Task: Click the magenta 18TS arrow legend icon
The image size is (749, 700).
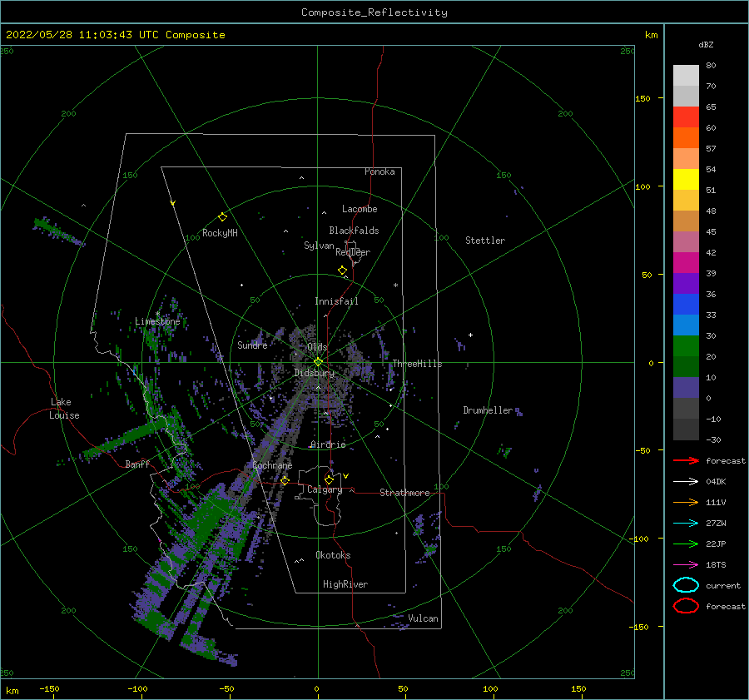Action: (x=686, y=565)
